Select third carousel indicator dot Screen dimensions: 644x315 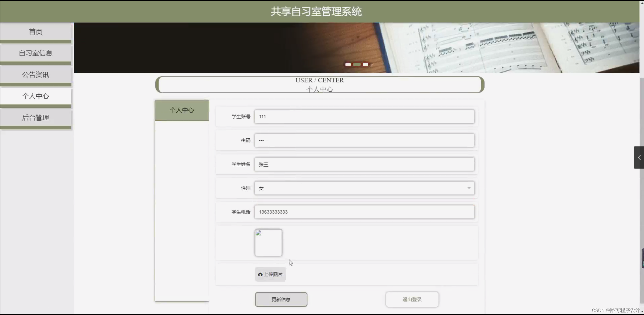pos(366,65)
